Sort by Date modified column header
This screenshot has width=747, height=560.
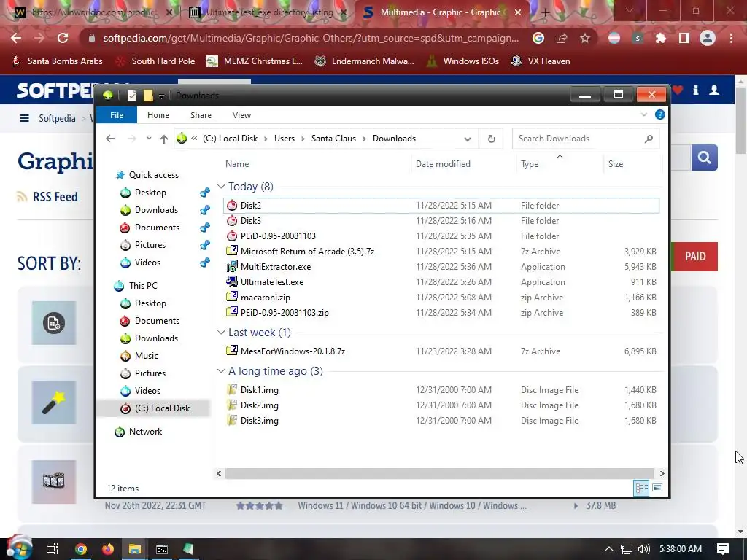point(463,164)
